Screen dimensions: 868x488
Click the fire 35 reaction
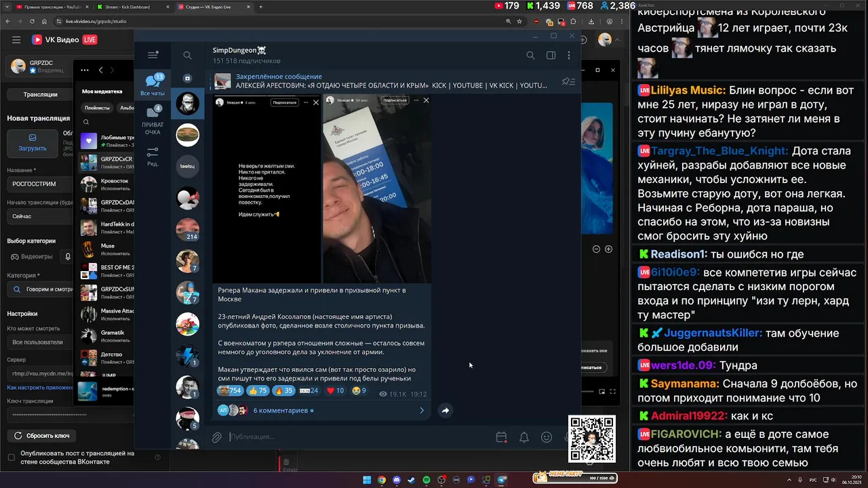[283, 390]
